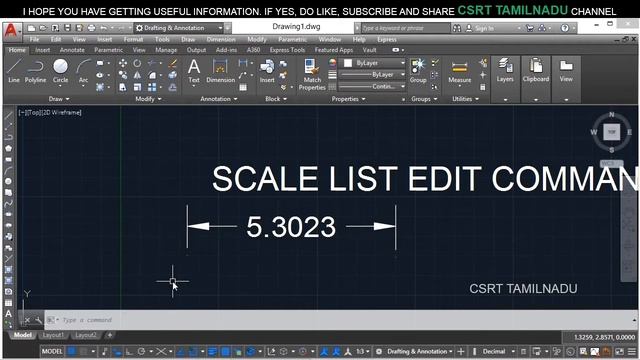Image resolution: width=640 pixels, height=360 pixels.
Task: Click the Group icon
Action: (x=418, y=71)
